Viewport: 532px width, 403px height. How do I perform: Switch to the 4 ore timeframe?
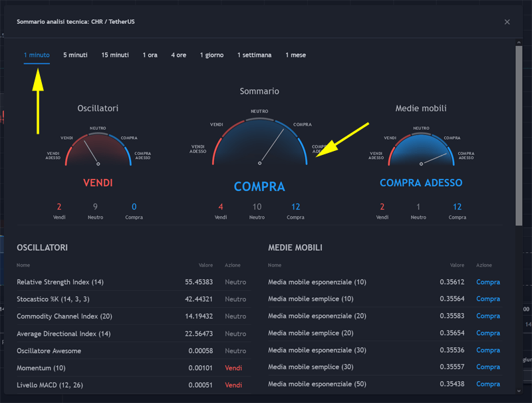pyautogui.click(x=178, y=55)
